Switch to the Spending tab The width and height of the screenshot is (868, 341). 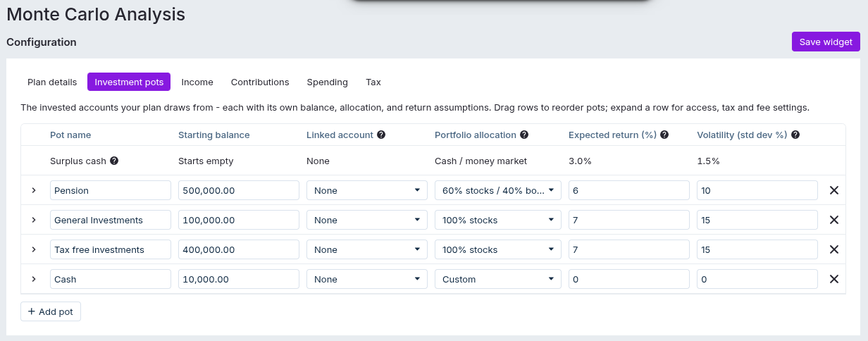[328, 82]
